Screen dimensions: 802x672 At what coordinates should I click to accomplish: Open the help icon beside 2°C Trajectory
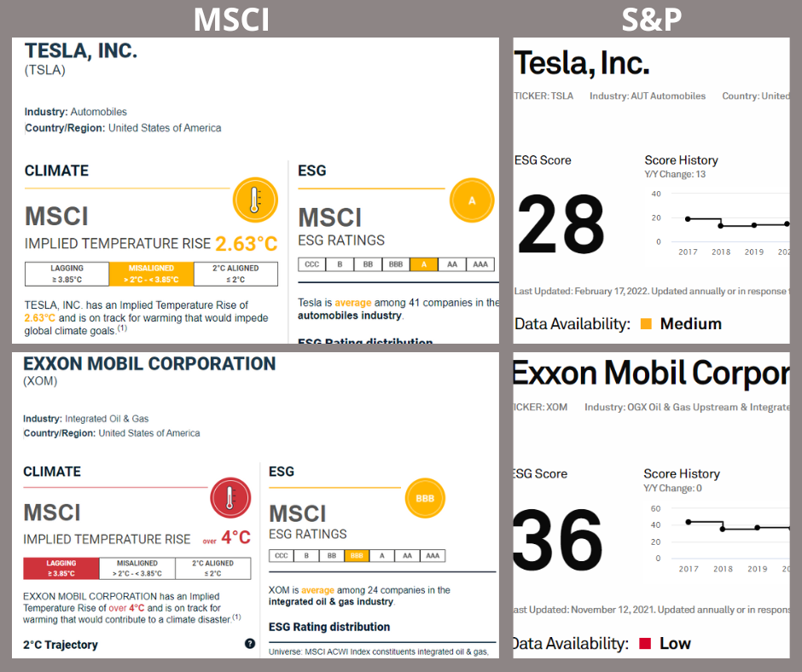(250, 644)
